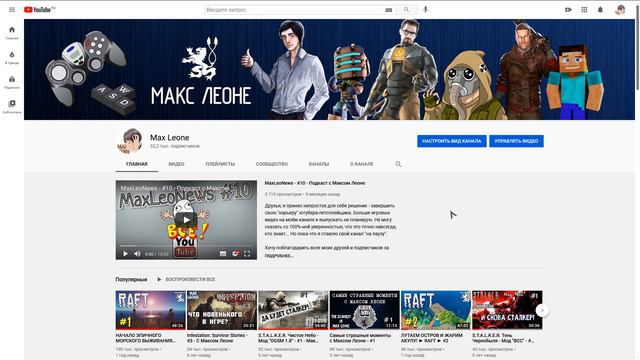The width and height of the screenshot is (640, 360).
Task: Open Subscriptions in the sidebar
Action: [x=12, y=82]
